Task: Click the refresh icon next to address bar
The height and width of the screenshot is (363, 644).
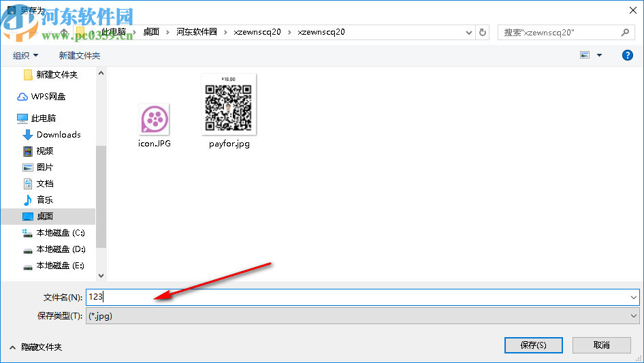Action: (x=483, y=32)
